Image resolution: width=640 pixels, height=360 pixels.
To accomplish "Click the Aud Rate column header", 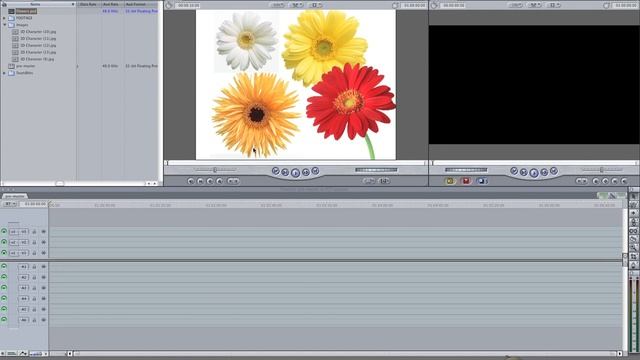I will point(111,4).
